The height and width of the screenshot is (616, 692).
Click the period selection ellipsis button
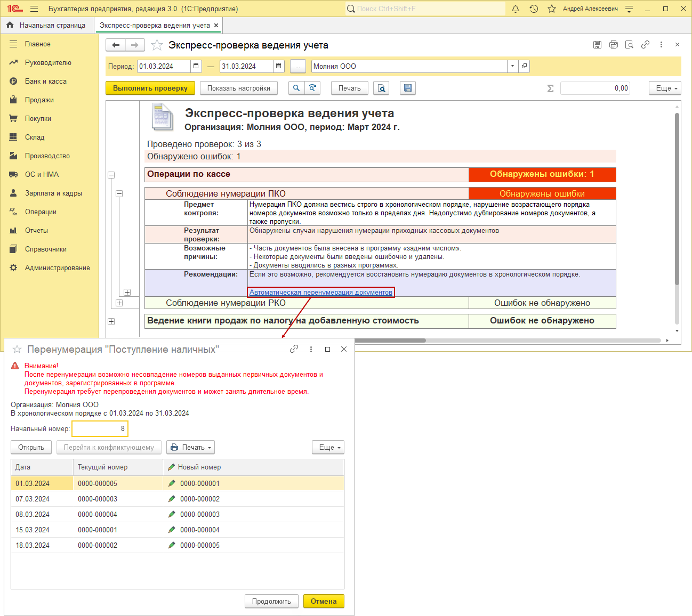click(298, 66)
